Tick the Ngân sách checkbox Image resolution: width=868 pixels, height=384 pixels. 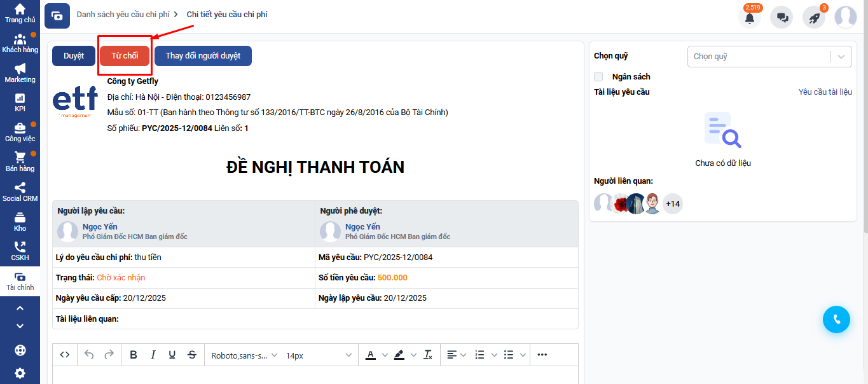point(598,77)
